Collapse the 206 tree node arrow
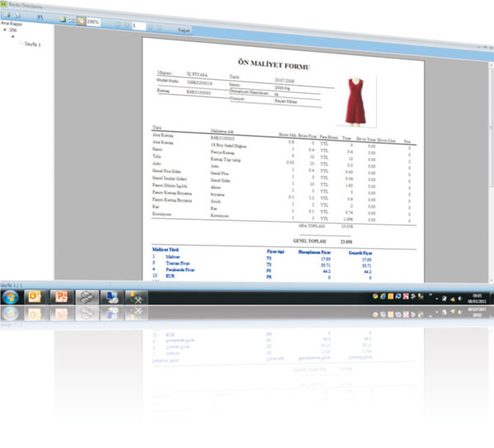Image resolution: width=494 pixels, height=448 pixels. 5,30
